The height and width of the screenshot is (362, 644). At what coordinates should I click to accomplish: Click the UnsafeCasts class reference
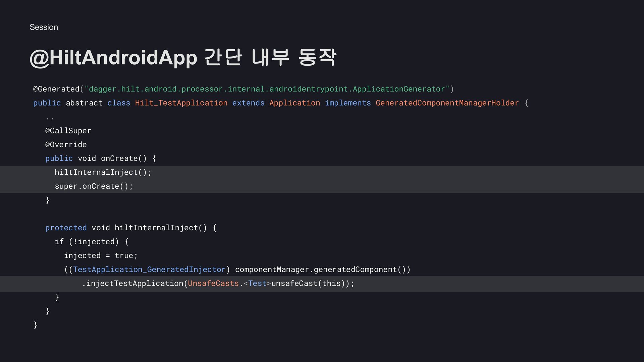[x=213, y=284]
